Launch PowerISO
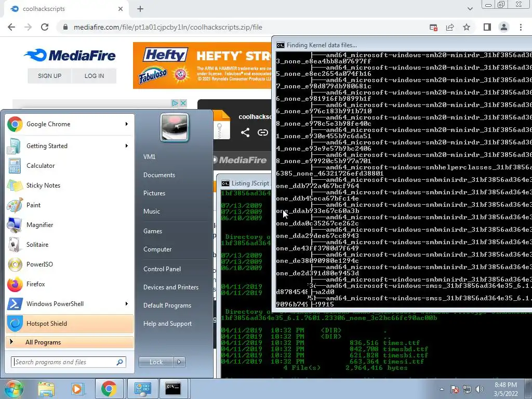Screen dimensions: 532x399 click(x=70, y=264)
